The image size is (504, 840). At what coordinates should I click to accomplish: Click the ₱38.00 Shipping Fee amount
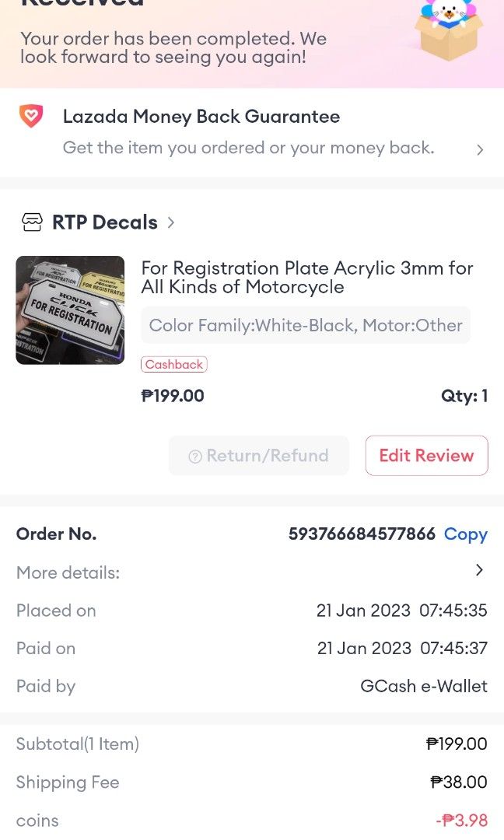(x=459, y=782)
